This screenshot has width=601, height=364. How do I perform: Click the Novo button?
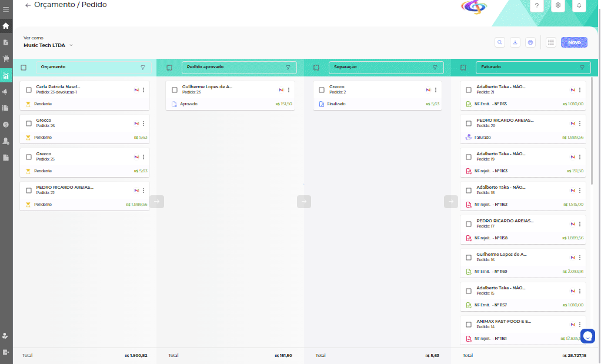[x=574, y=42]
